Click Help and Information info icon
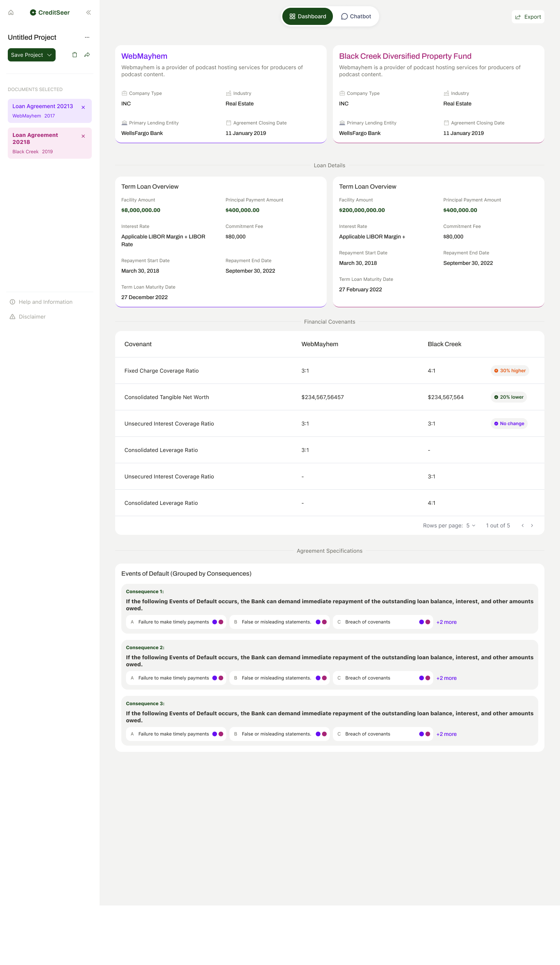 click(x=12, y=302)
